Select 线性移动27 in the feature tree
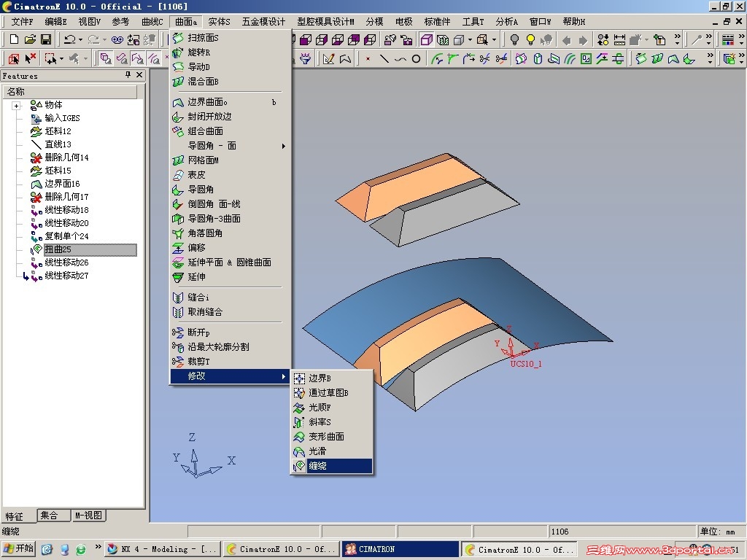The width and height of the screenshot is (747, 560). [66, 276]
